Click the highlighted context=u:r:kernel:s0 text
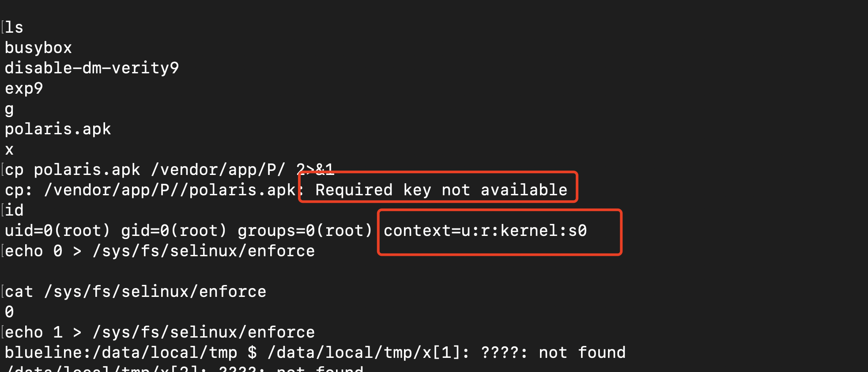Image resolution: width=868 pixels, height=372 pixels. pos(485,231)
